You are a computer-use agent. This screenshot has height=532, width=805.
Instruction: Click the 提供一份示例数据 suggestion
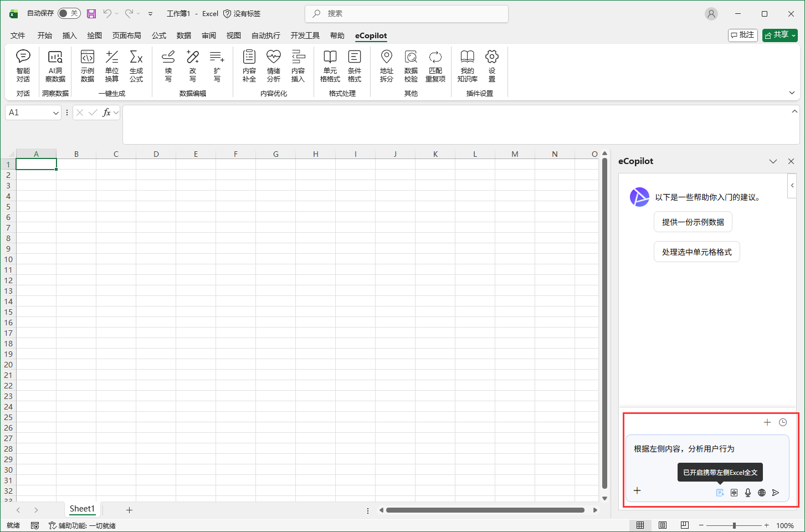693,222
